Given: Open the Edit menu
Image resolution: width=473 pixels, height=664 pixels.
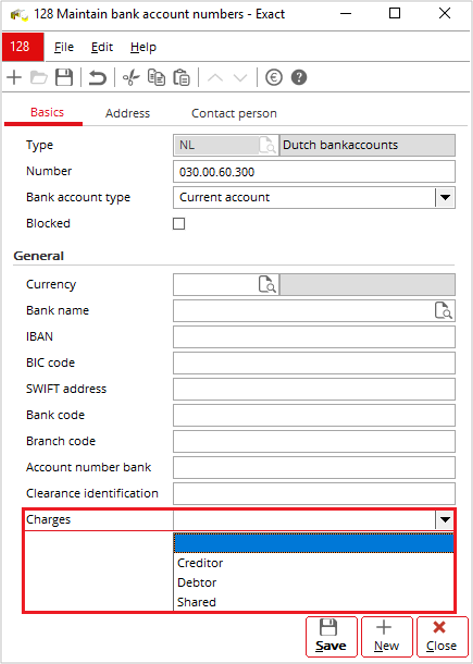Looking at the screenshot, I should click(102, 47).
